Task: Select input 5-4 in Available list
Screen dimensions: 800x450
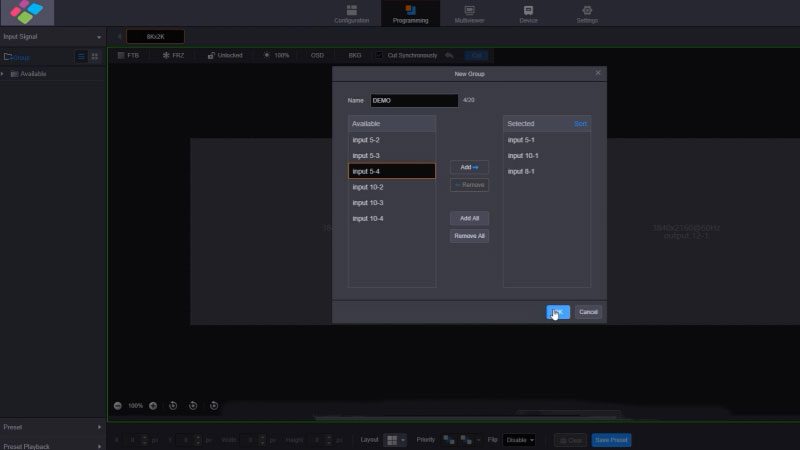Action: pyautogui.click(x=392, y=171)
